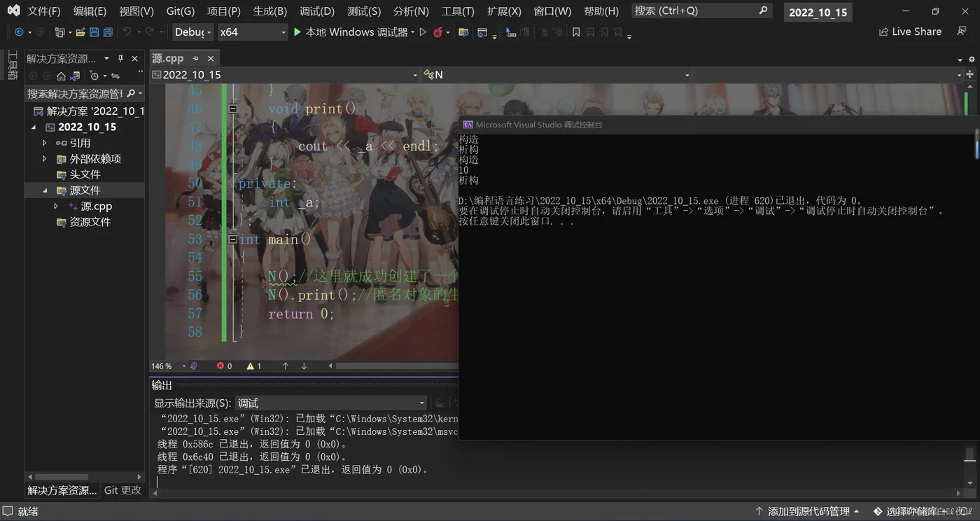Viewport: 980px width, 521px height.
Task: Switch to the 解决方案资源 bottom tab
Action: 62,490
